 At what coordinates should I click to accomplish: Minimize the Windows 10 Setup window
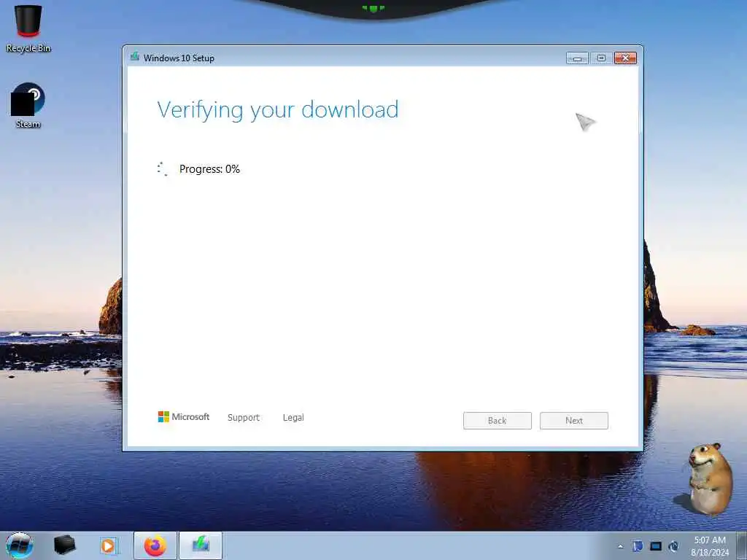(577, 58)
